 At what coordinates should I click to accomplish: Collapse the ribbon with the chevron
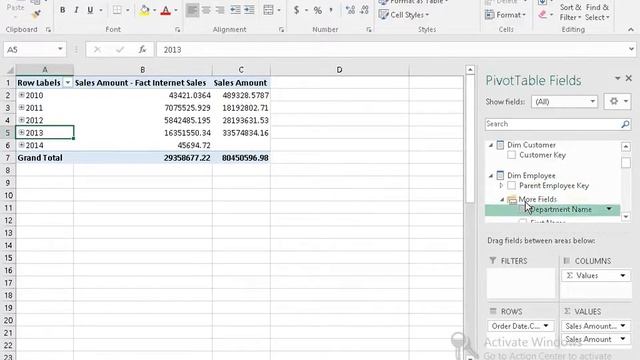pos(631,30)
